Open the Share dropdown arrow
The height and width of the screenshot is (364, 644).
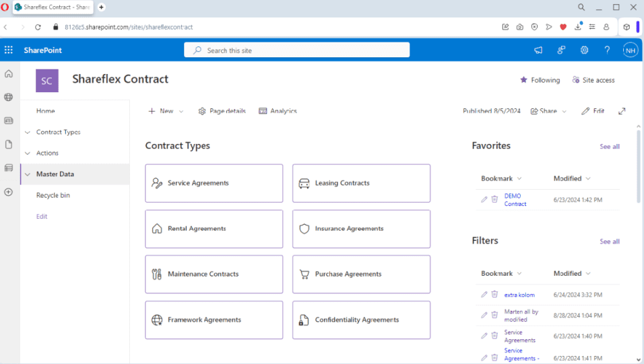(x=565, y=111)
